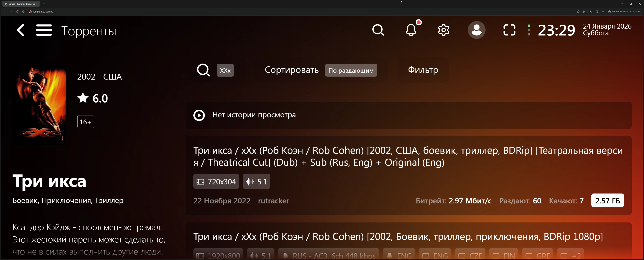Open the 'Фильтр' options
644x260 pixels.
click(423, 70)
